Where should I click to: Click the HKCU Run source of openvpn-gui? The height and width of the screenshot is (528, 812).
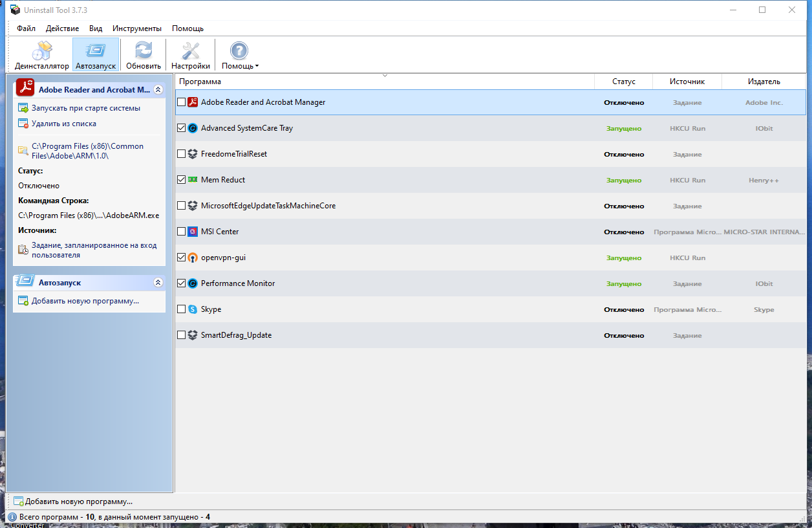tap(687, 258)
